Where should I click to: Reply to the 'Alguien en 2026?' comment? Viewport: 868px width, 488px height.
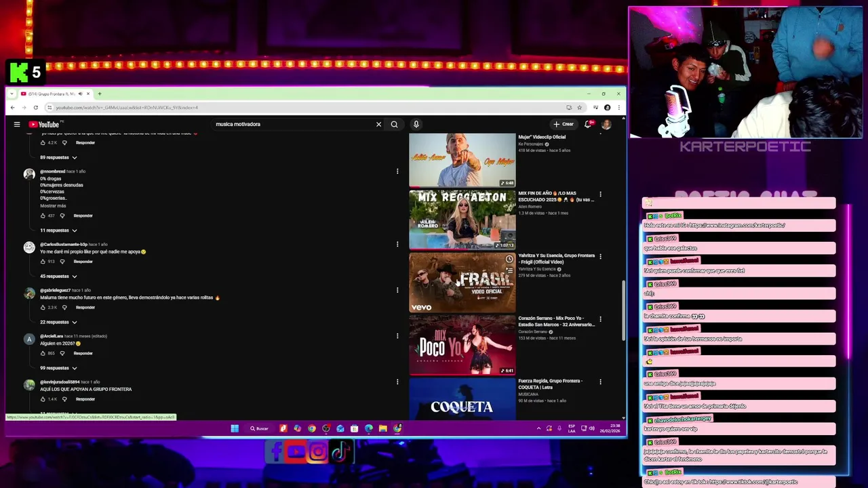tap(83, 353)
